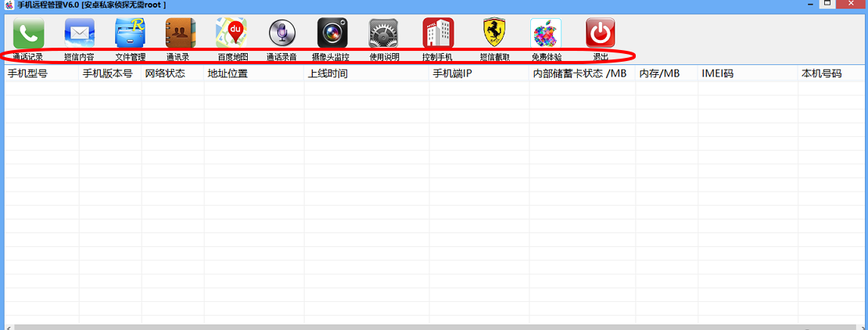Click the 本机号码 column header
The image size is (868, 330).
[833, 74]
